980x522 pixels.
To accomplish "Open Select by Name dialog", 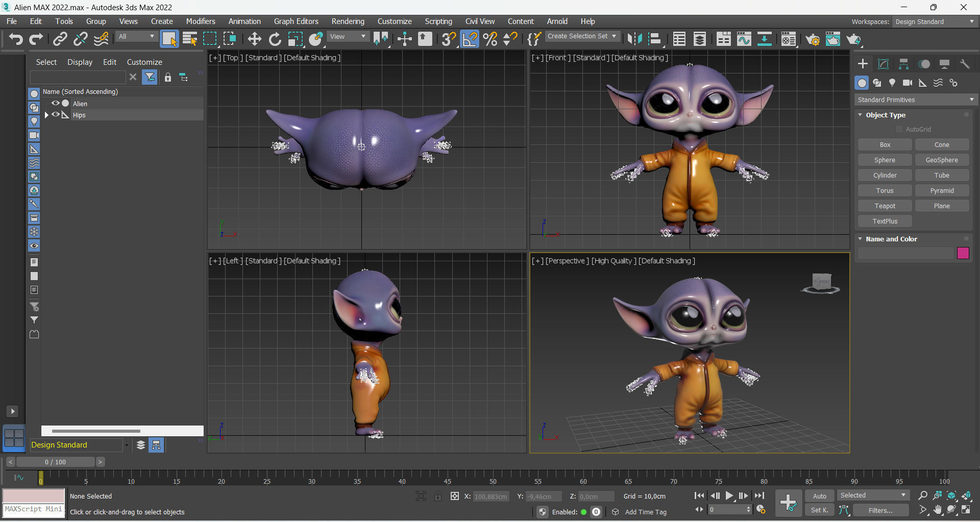I will pos(190,39).
